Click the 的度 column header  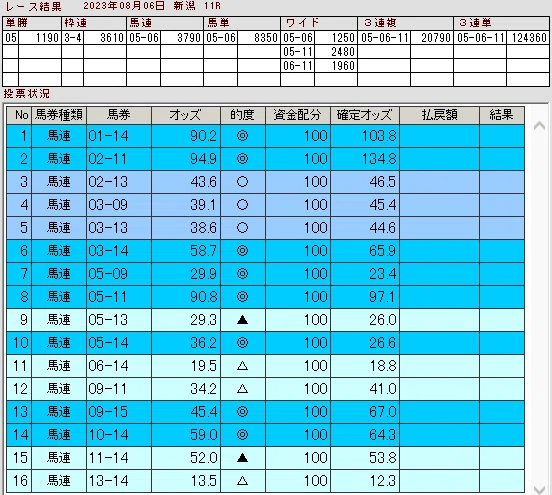(243, 115)
